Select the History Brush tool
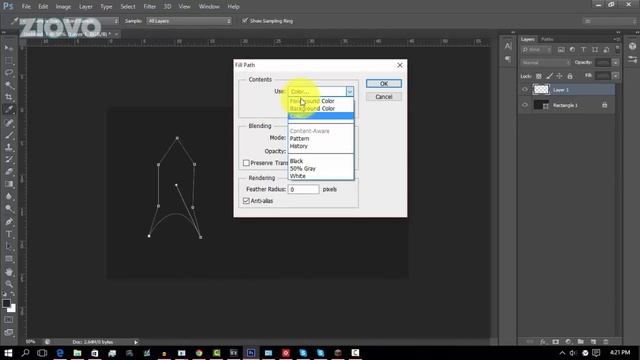Image resolution: width=640 pixels, height=360 pixels. pyautogui.click(x=9, y=159)
